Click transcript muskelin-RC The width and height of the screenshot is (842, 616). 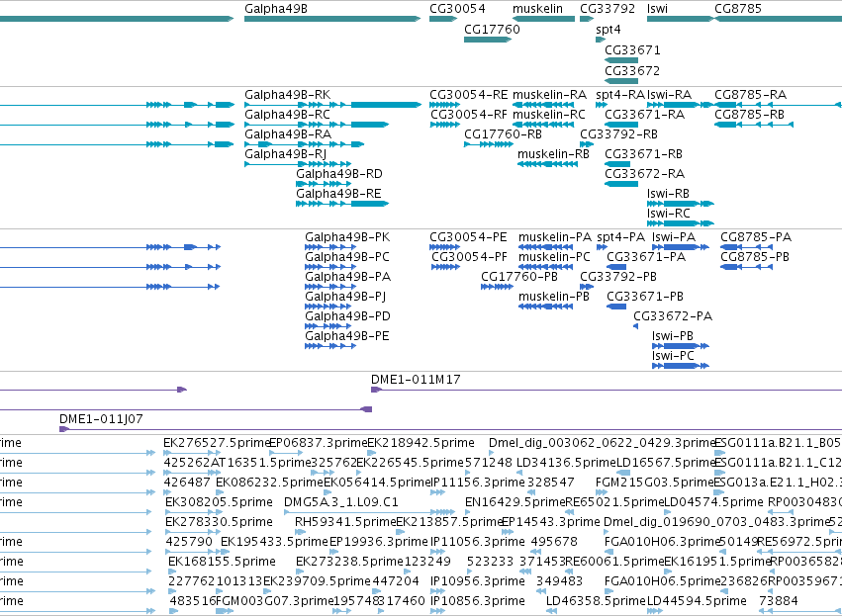[543, 125]
